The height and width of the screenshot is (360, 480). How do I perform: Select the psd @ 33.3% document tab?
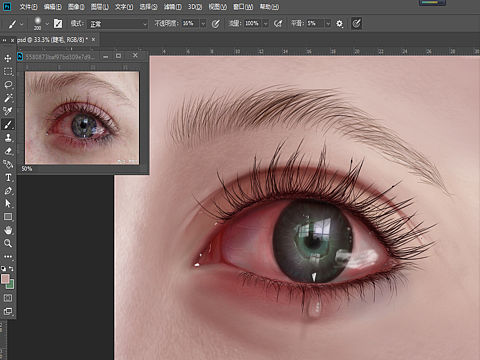53,40
